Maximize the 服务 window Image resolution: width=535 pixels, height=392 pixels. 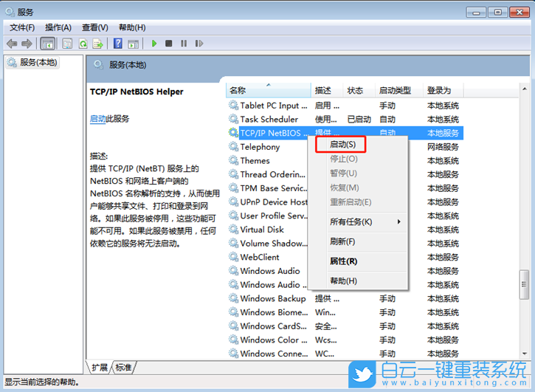(x=498, y=13)
